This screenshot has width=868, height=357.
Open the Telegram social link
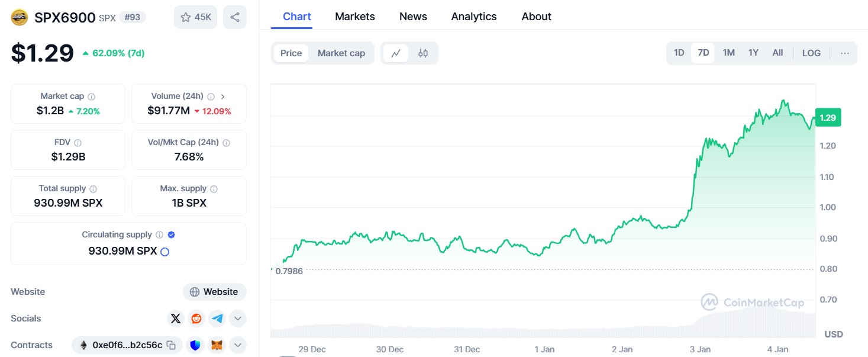tap(217, 319)
